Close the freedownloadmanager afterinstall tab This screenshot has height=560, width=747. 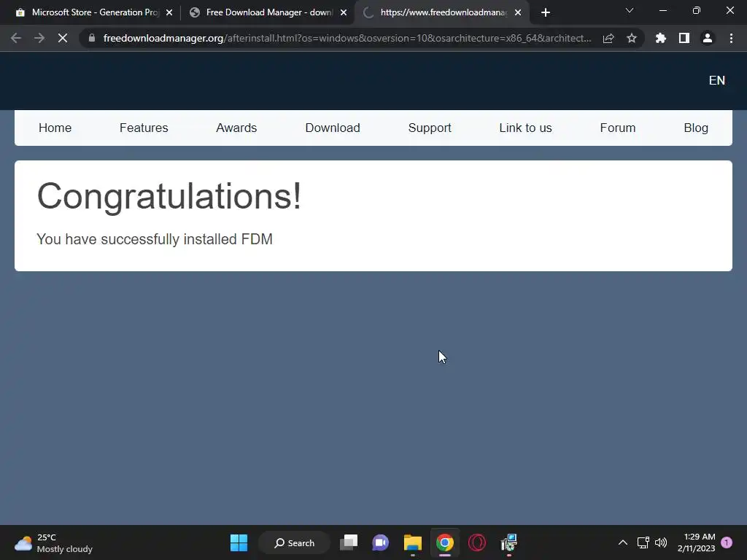tap(518, 12)
